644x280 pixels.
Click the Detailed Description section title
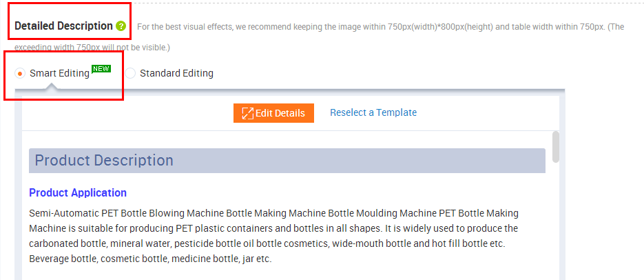[x=63, y=26]
